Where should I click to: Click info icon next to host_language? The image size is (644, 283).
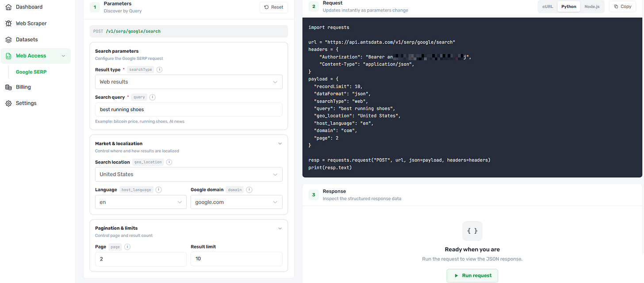[x=159, y=190]
